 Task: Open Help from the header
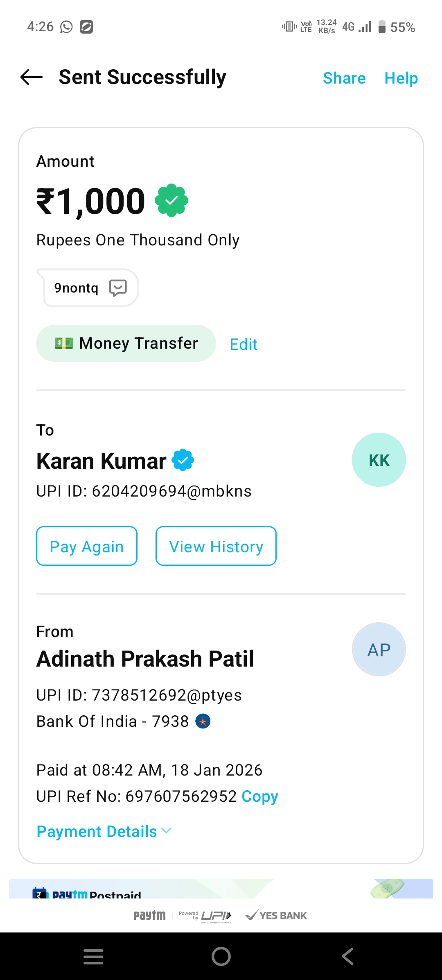401,78
